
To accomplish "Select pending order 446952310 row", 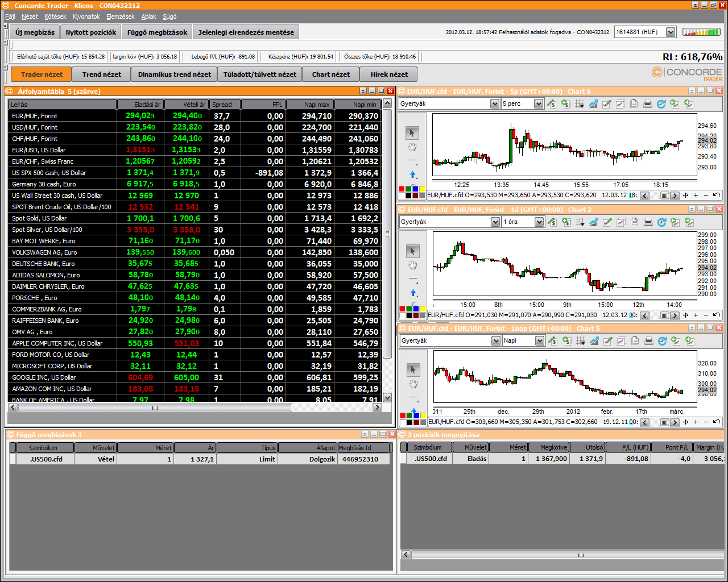I will click(x=200, y=459).
